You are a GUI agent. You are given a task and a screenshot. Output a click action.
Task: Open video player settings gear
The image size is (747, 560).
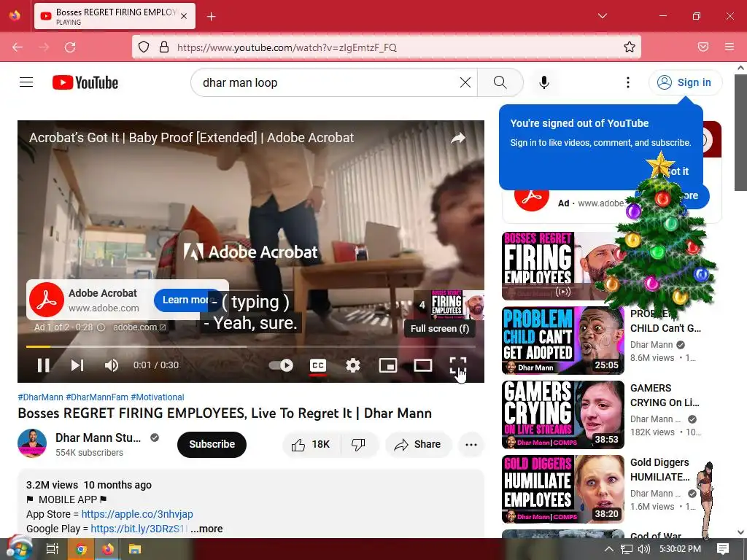[x=353, y=365]
